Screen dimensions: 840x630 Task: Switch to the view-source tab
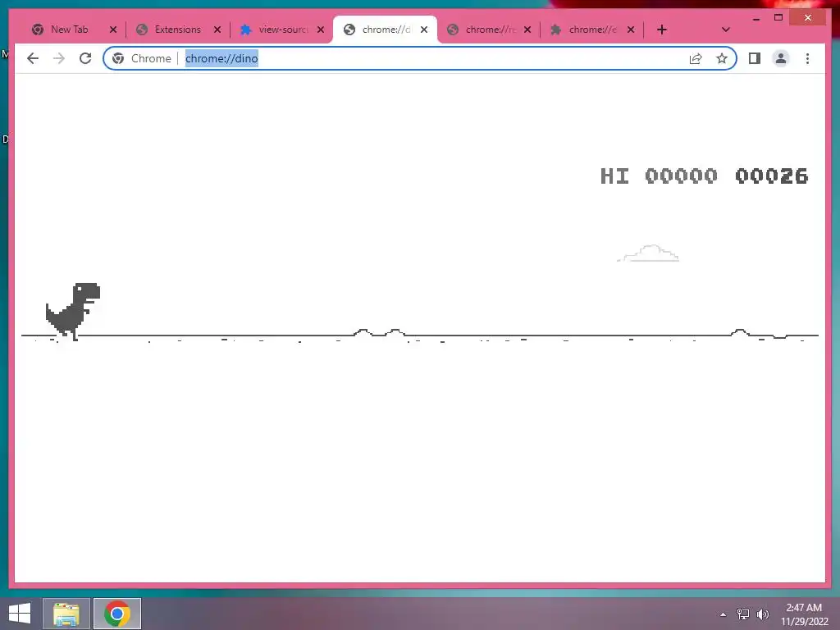coord(282,30)
